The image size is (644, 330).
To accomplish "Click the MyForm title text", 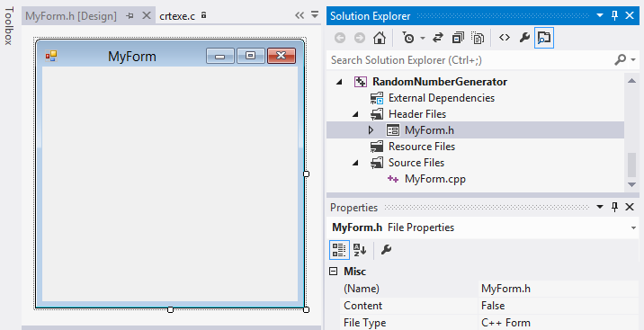I will pos(132,57).
